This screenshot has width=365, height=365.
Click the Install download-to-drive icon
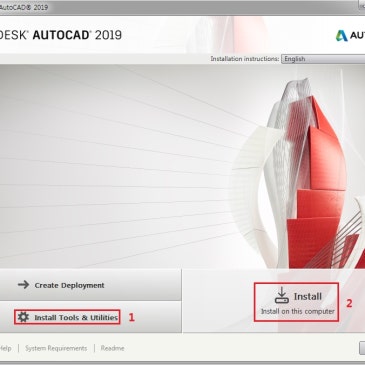pos(282,295)
